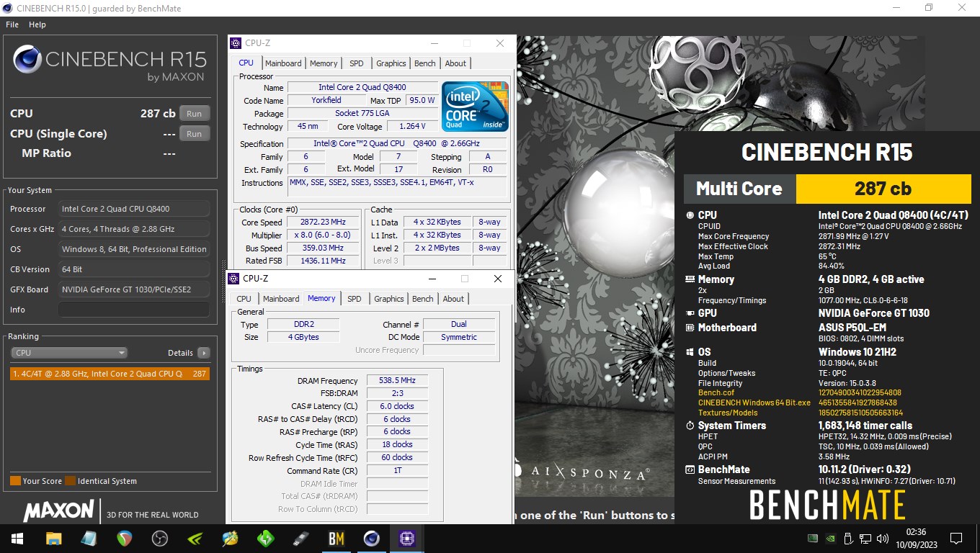This screenshot has width=980, height=553.
Task: Open the OBS Studio taskbar icon
Action: click(160, 538)
